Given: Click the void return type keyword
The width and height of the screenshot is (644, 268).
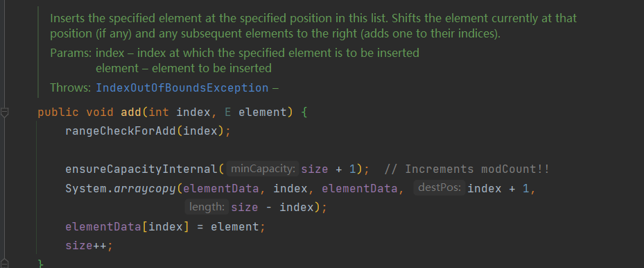Looking at the screenshot, I should tap(99, 112).
